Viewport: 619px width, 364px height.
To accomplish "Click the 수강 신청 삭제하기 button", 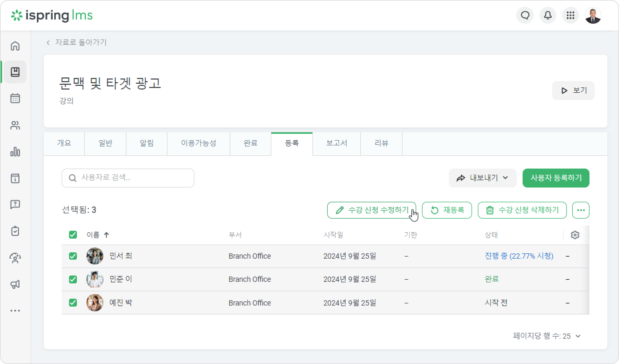I will pos(522,210).
